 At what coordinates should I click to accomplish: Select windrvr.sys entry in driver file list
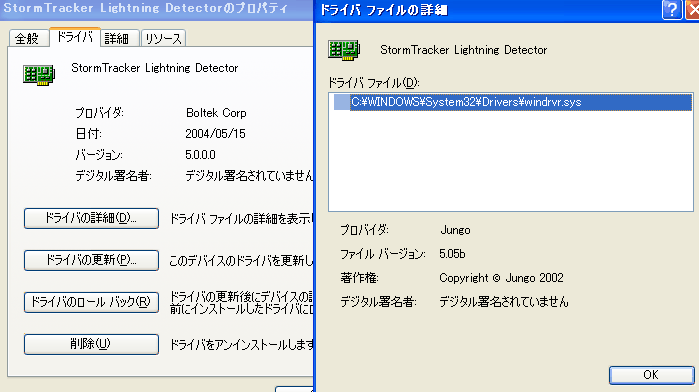[x=513, y=102]
